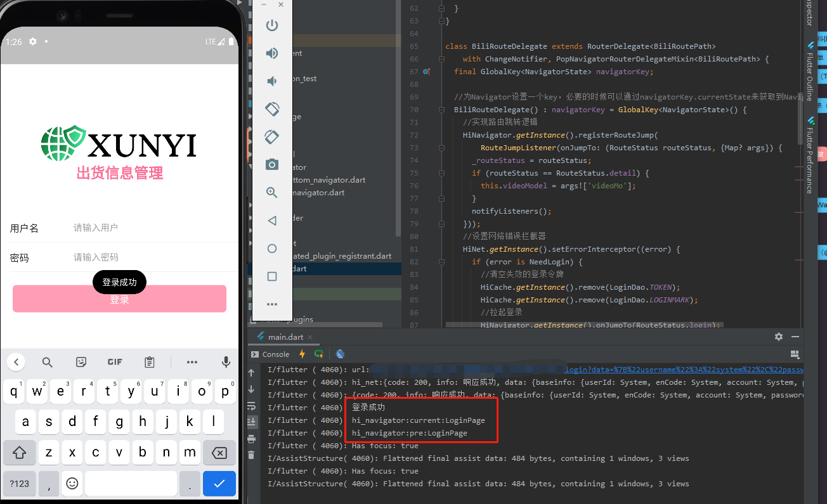
Task: Open the Flutter Outline side panel
Action: point(810,71)
